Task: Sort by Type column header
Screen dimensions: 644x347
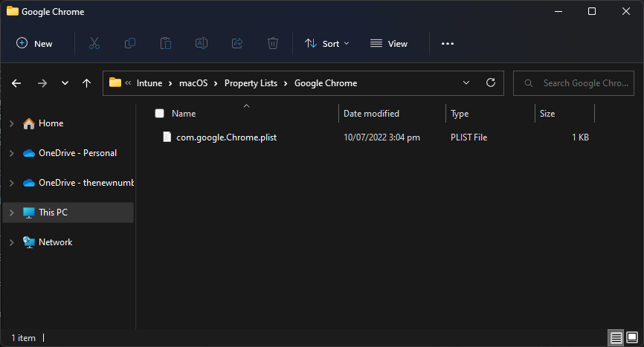Action: 460,114
